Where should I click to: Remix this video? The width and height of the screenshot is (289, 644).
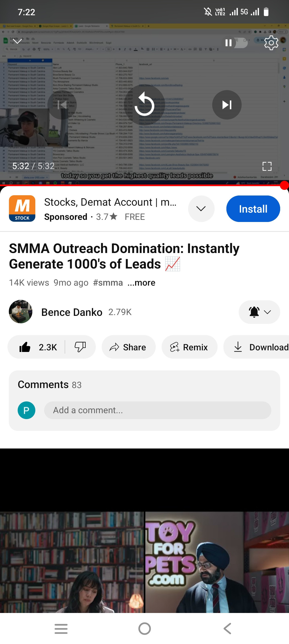click(189, 347)
